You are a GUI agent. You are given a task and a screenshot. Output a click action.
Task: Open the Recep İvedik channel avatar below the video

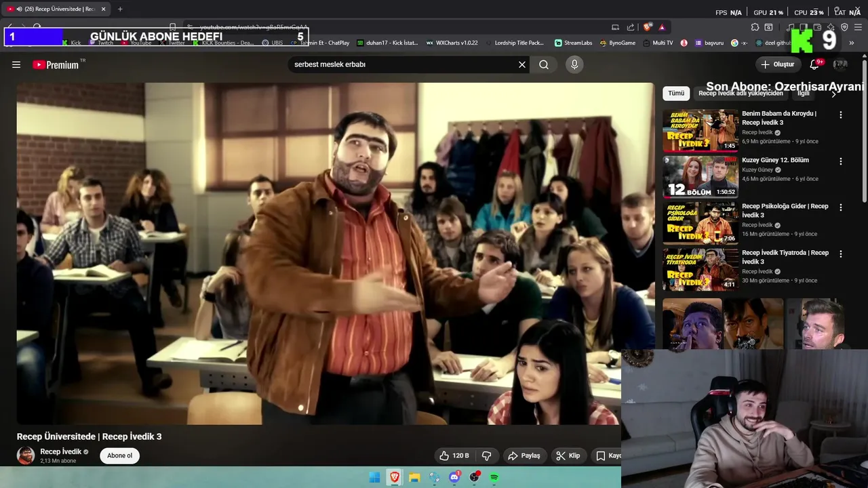(26, 455)
